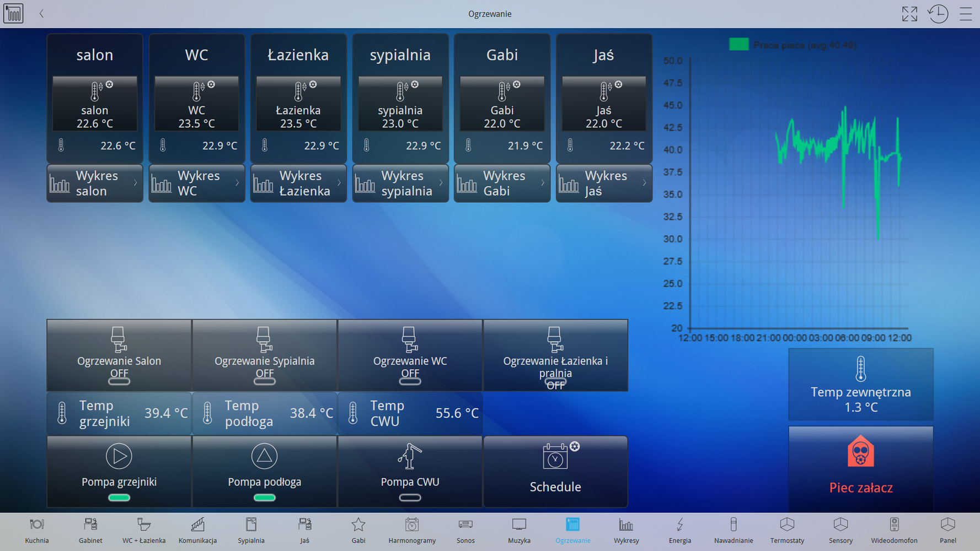The width and height of the screenshot is (980, 551).
Task: Click green Praca pieca legend swatch
Action: pyautogui.click(x=738, y=45)
